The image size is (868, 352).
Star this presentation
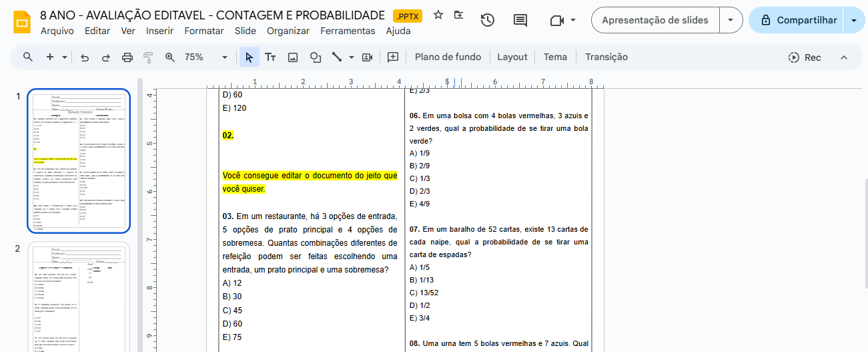pos(438,15)
